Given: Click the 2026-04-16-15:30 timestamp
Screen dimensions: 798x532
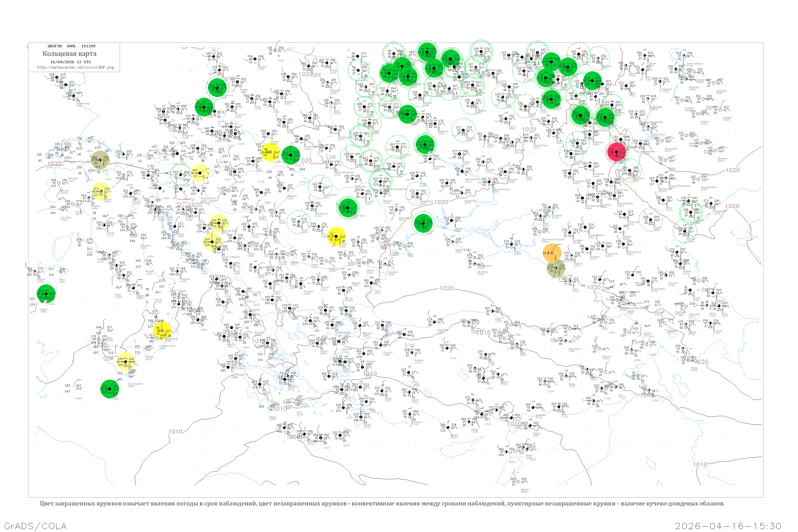Looking at the screenshot, I should click(728, 526).
